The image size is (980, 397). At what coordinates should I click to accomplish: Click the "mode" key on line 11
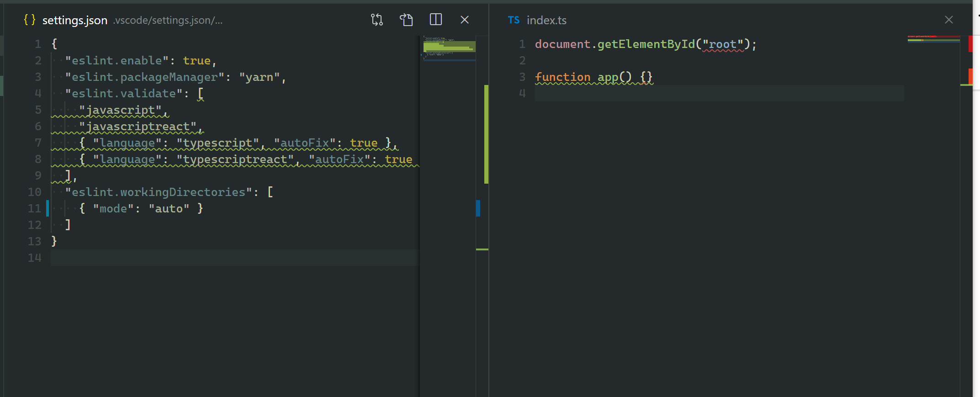[114, 209]
